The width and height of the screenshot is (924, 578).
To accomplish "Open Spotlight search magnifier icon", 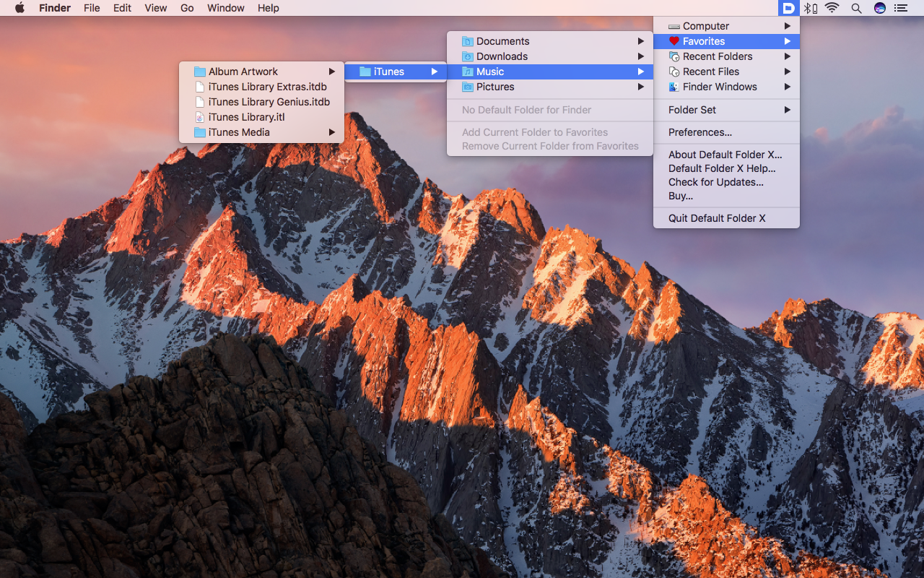I will tap(856, 8).
